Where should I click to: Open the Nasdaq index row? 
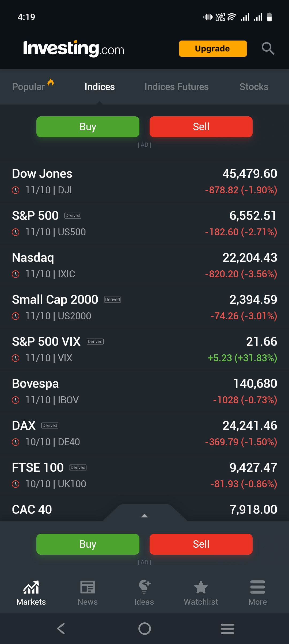pyautogui.click(x=144, y=265)
